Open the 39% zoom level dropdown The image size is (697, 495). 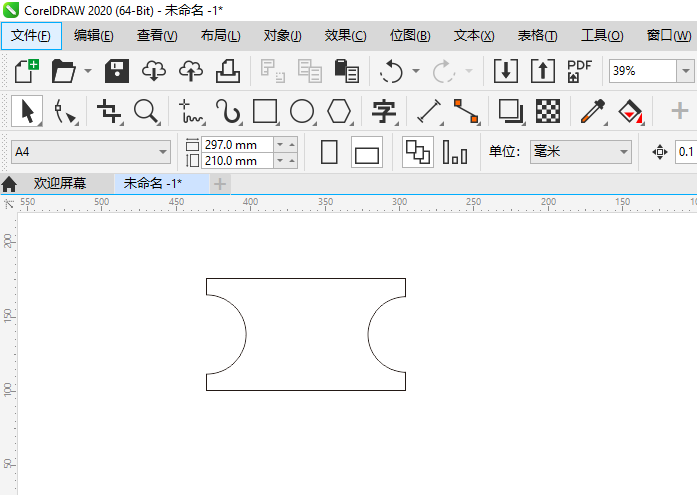coord(685,71)
